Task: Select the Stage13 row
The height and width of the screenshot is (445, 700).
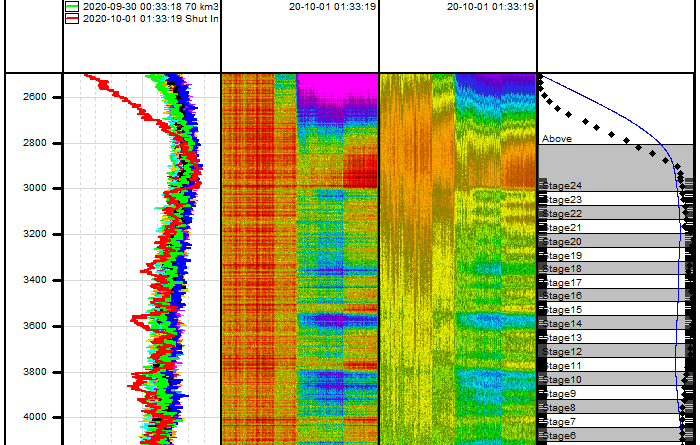Action: (x=616, y=337)
